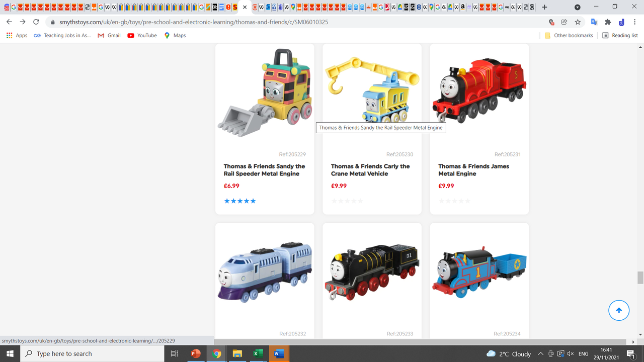The height and width of the screenshot is (362, 644).
Task: Open the blue Thomas engine product image
Action: point(479,272)
